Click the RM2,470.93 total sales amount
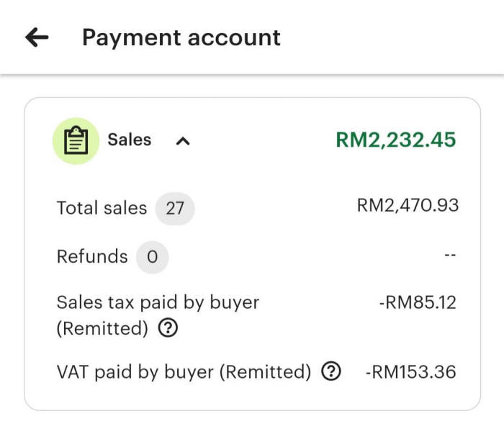The width and height of the screenshot is (504, 429). pyautogui.click(x=408, y=206)
